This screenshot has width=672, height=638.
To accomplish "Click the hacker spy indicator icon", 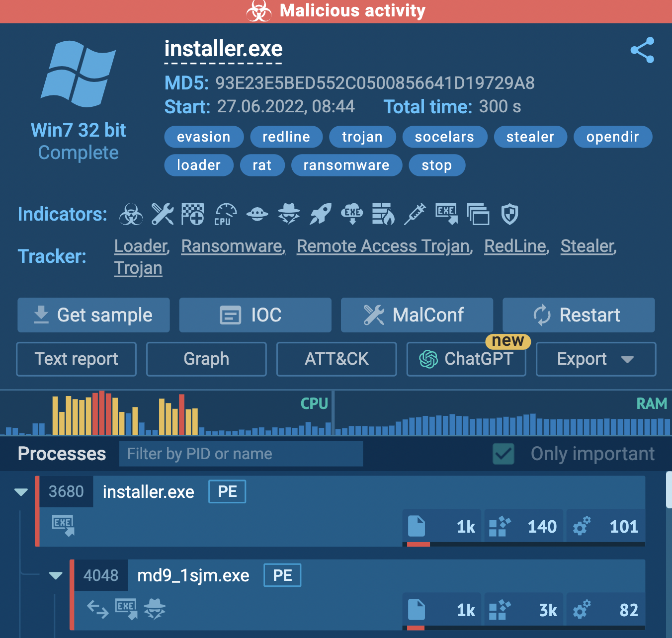I will click(x=289, y=215).
